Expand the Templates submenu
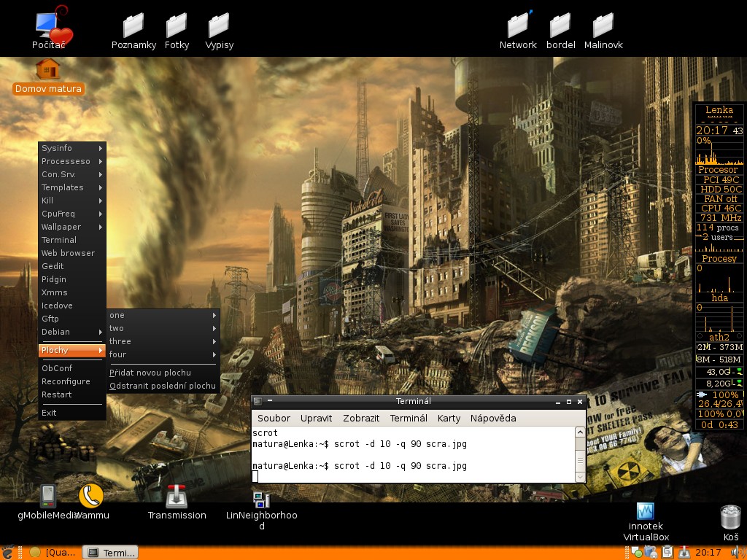747x560 pixels. pyautogui.click(x=72, y=187)
